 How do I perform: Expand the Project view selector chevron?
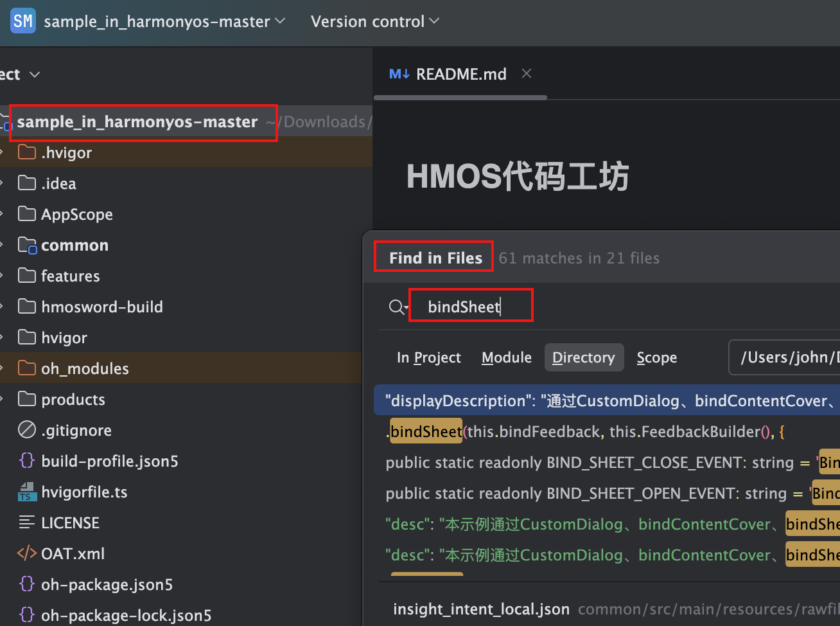pos(35,75)
